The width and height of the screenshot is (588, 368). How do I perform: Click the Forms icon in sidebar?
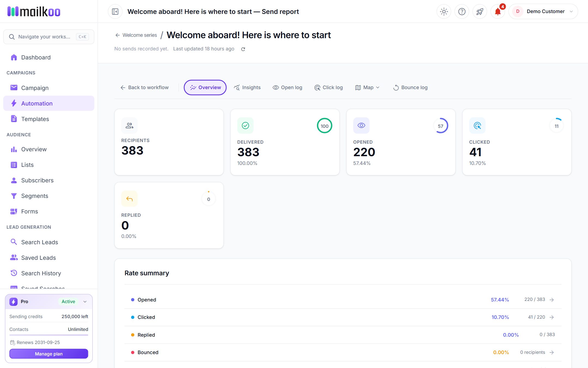(x=14, y=211)
